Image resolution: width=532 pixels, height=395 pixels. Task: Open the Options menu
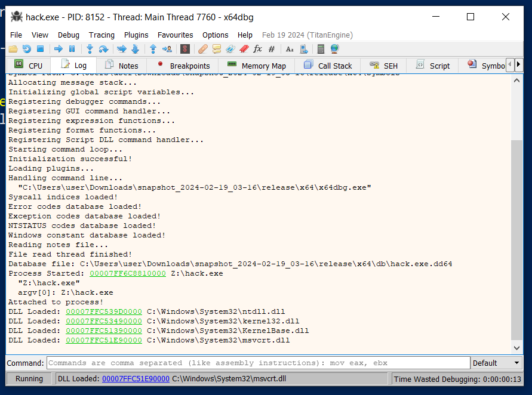[x=215, y=35]
